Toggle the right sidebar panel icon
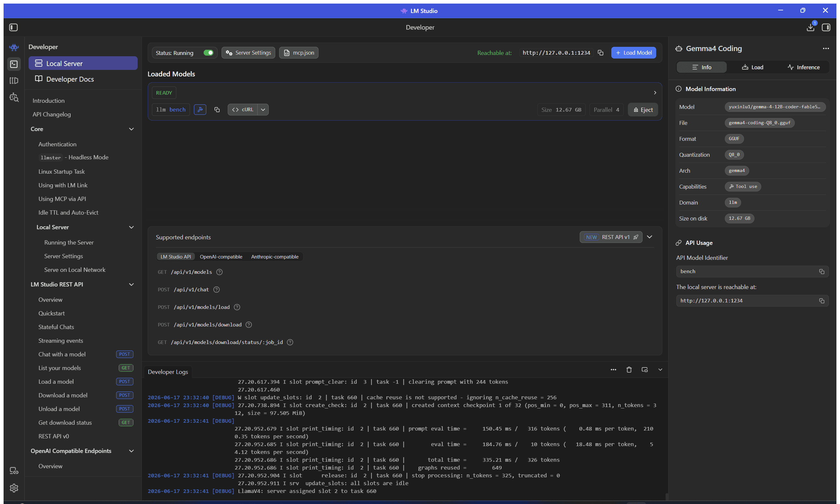 click(x=826, y=28)
